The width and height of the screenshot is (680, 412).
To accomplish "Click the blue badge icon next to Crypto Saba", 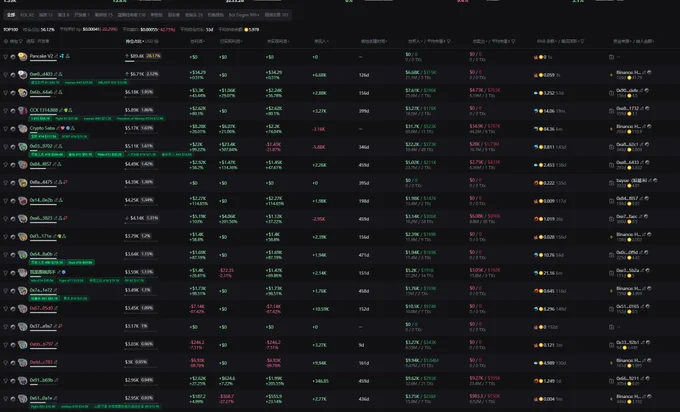I will [x=68, y=128].
